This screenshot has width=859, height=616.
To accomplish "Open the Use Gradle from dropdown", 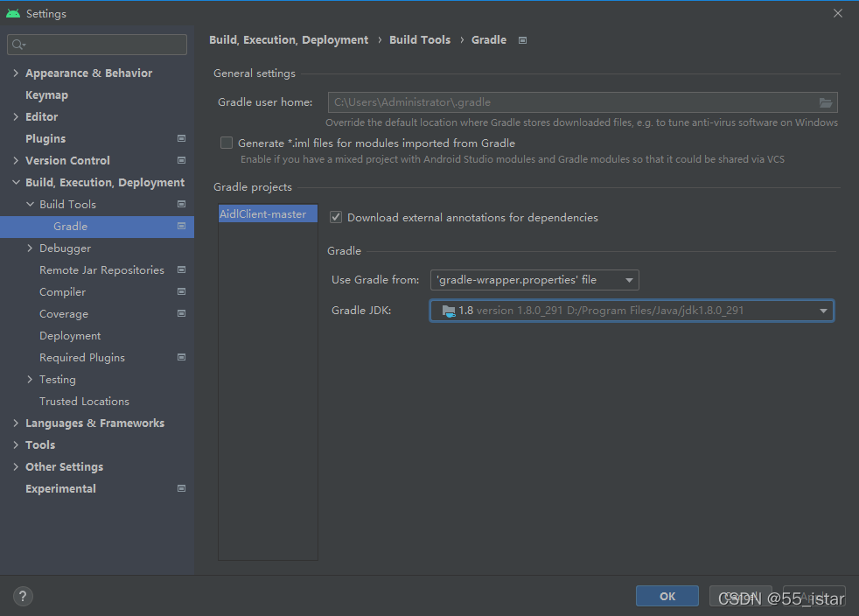I will coord(629,280).
